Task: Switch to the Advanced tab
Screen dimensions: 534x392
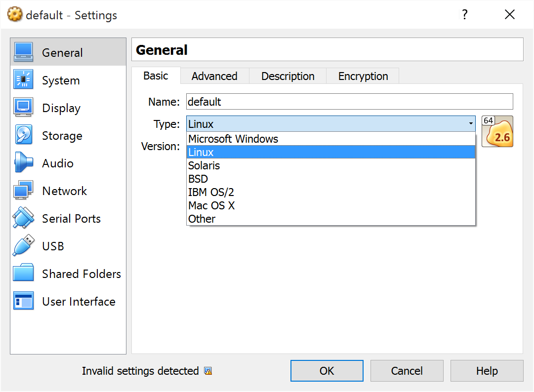Action: (x=214, y=77)
